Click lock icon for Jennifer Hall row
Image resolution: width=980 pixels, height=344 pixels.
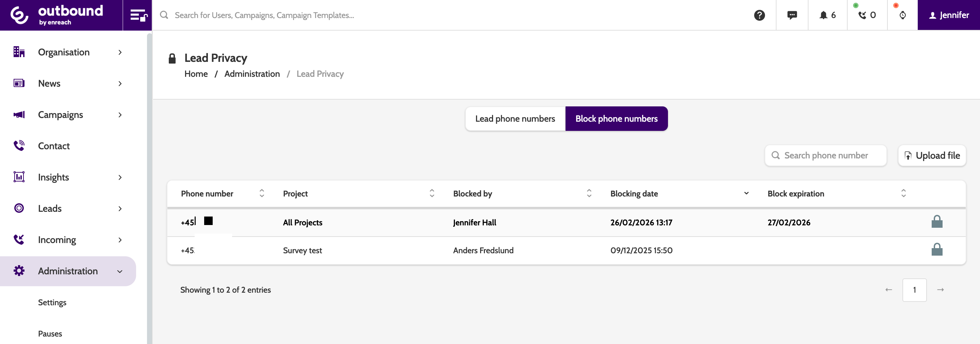coord(937,222)
